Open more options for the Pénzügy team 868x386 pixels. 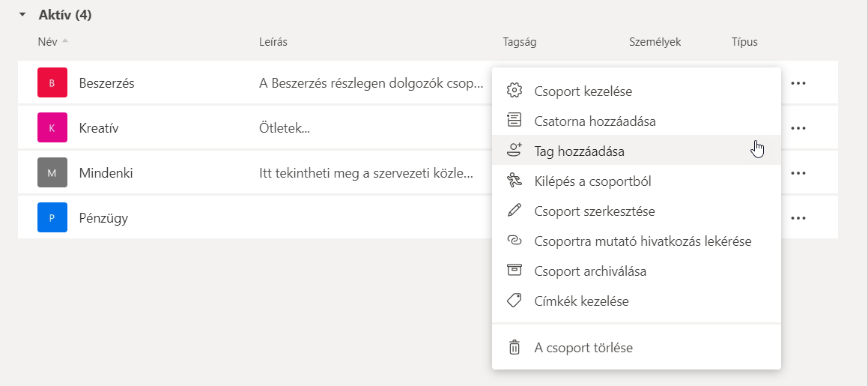[798, 218]
